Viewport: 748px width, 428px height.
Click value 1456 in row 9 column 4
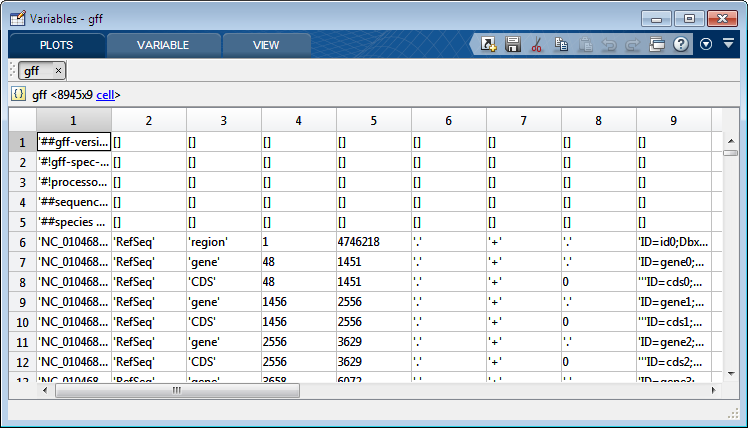tap(299, 303)
